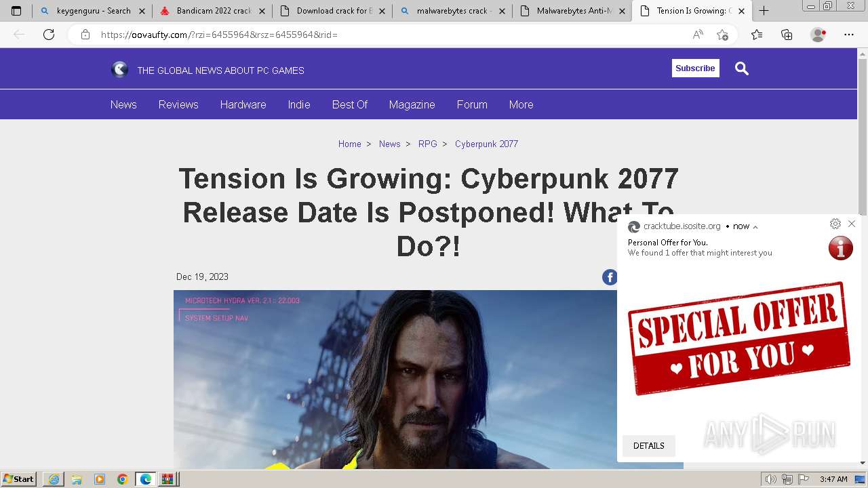Open the Edge settings and more menu
The height and width of the screenshot is (488, 868).
coord(849,35)
